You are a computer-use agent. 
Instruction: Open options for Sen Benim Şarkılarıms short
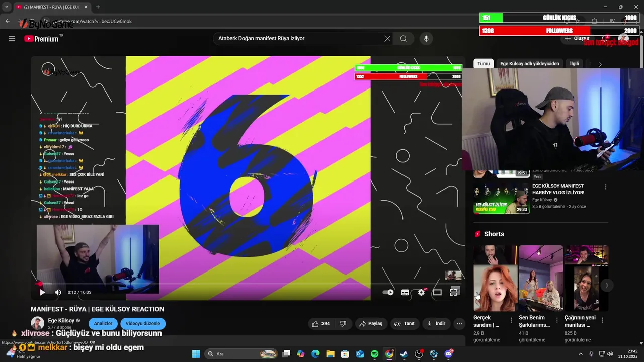pyautogui.click(x=557, y=320)
